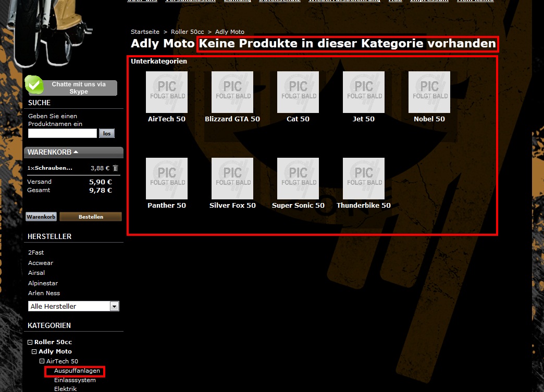Open Elektrik category
This screenshot has width=544, height=392.
(x=65, y=388)
